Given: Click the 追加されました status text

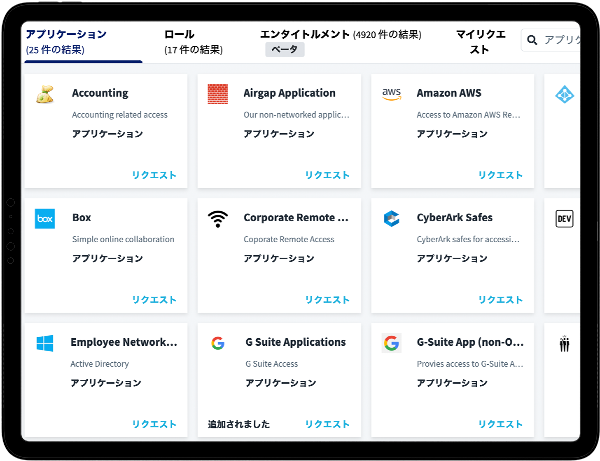Looking at the screenshot, I should coord(239,424).
